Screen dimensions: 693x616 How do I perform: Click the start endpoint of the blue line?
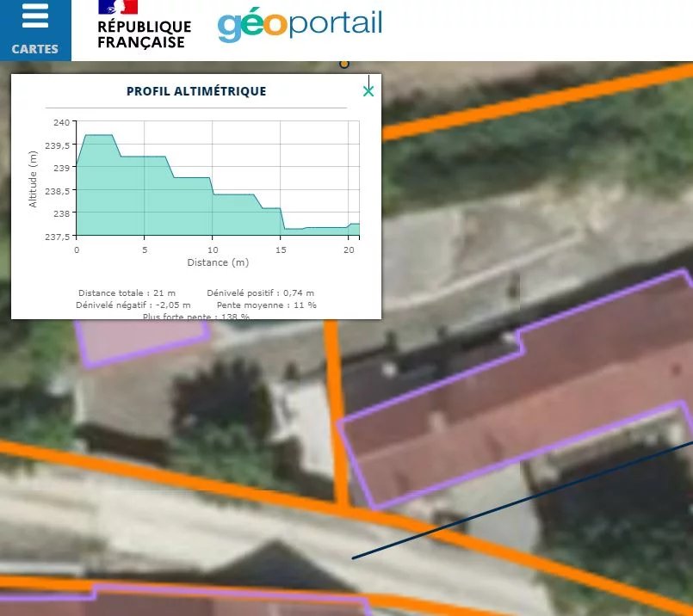[x=353, y=558]
